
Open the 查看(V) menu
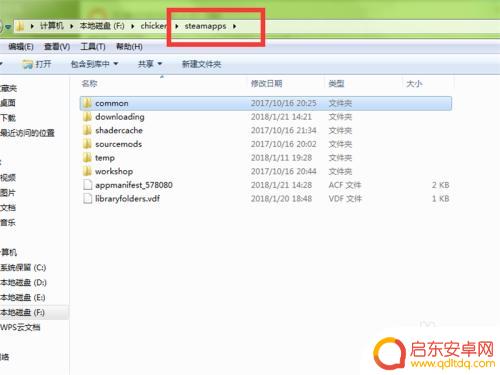pyautogui.click(x=57, y=47)
